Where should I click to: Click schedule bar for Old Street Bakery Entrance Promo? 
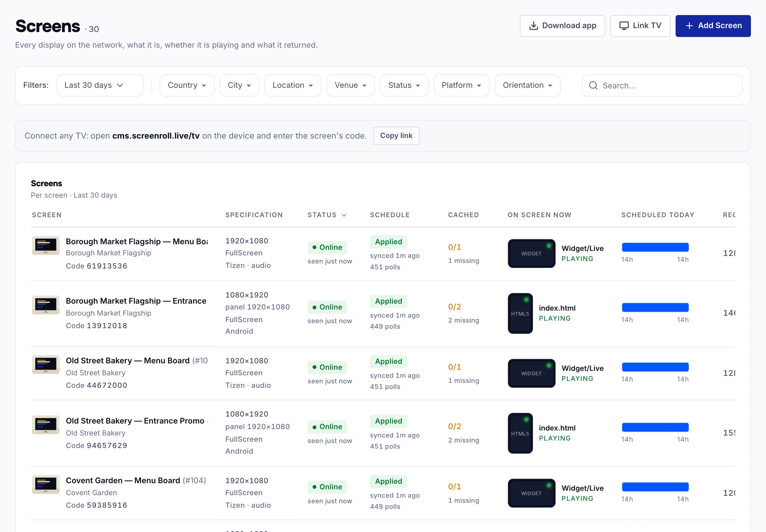coord(655,427)
